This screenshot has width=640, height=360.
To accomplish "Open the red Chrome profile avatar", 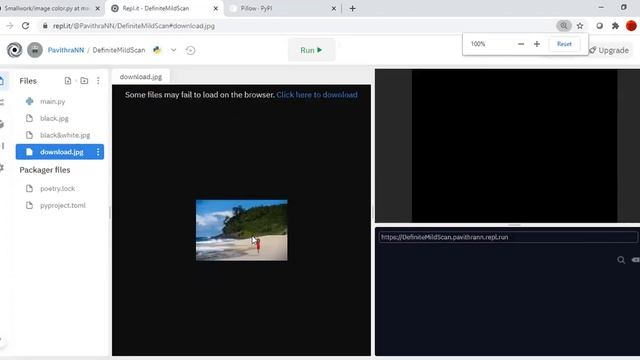I will click(631, 25).
